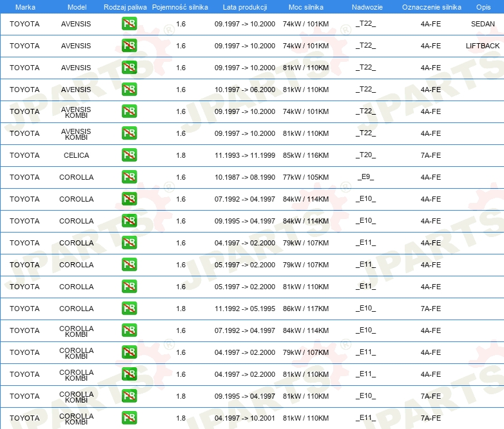Click the 04.1997 -> 10.2001 production years cell
The height and width of the screenshot is (429, 504).
[x=245, y=418]
